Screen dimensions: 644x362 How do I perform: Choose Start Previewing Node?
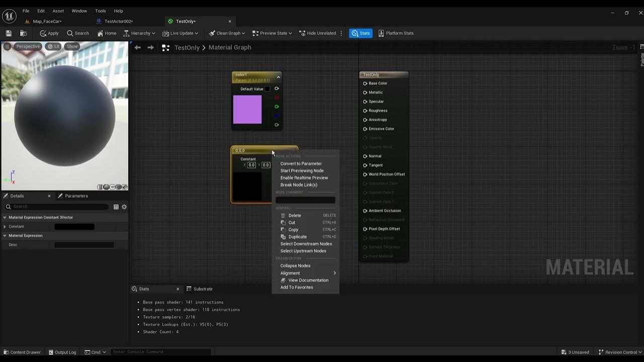(x=302, y=170)
